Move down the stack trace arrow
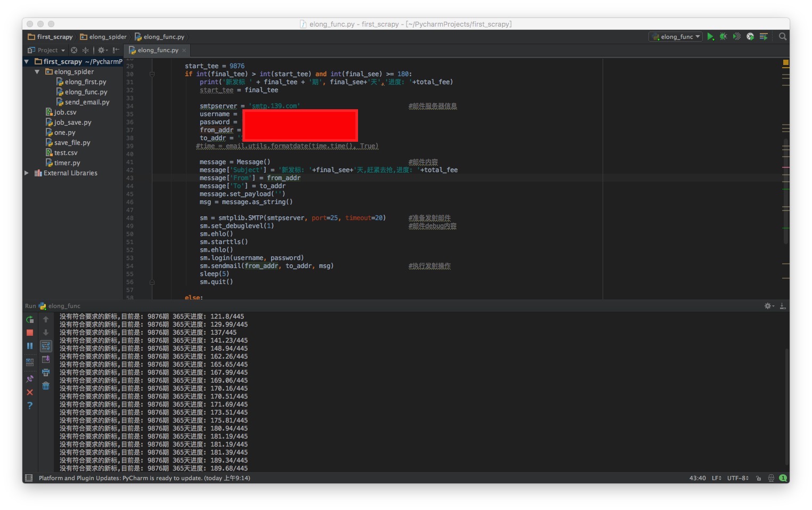The height and width of the screenshot is (510, 812). (x=46, y=333)
